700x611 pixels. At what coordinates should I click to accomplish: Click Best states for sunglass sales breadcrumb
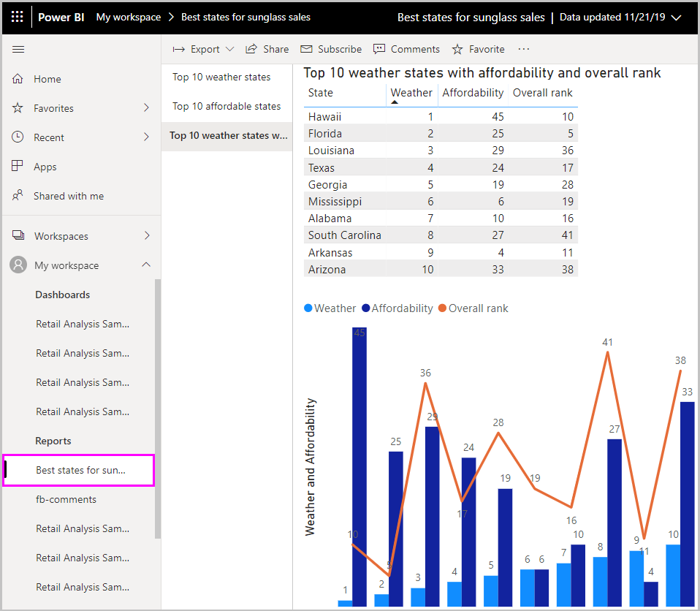(246, 17)
